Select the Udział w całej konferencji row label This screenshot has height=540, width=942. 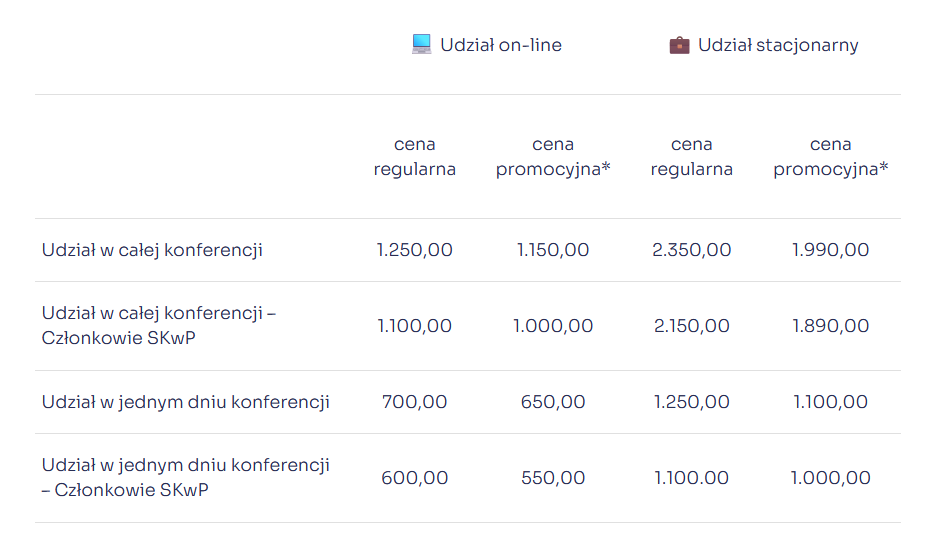point(152,250)
